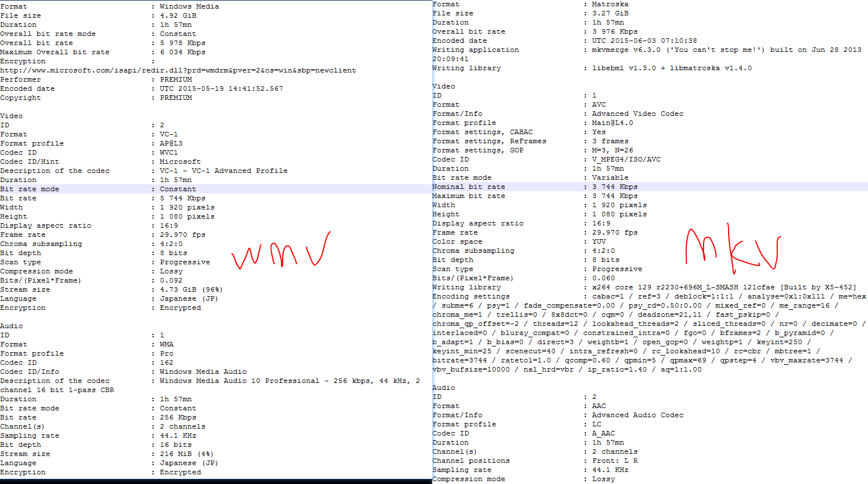Select the "Encoding settings" label
The height and width of the screenshot is (484, 868).
tap(471, 296)
